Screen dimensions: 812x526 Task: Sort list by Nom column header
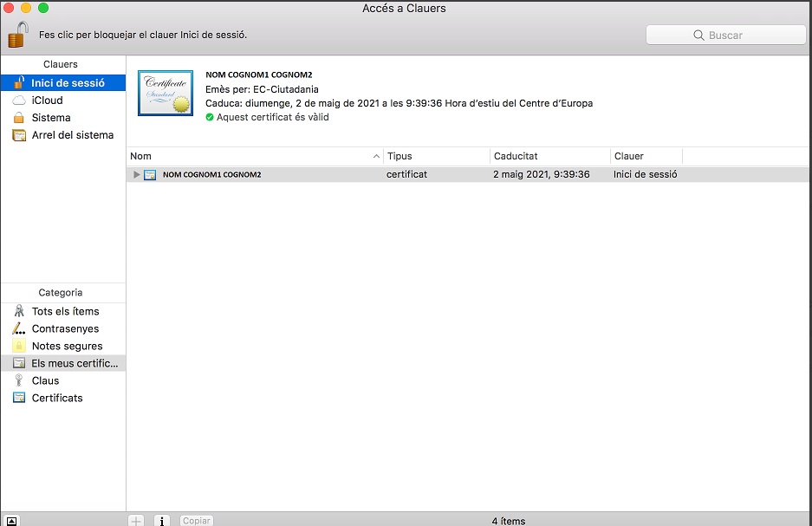251,157
